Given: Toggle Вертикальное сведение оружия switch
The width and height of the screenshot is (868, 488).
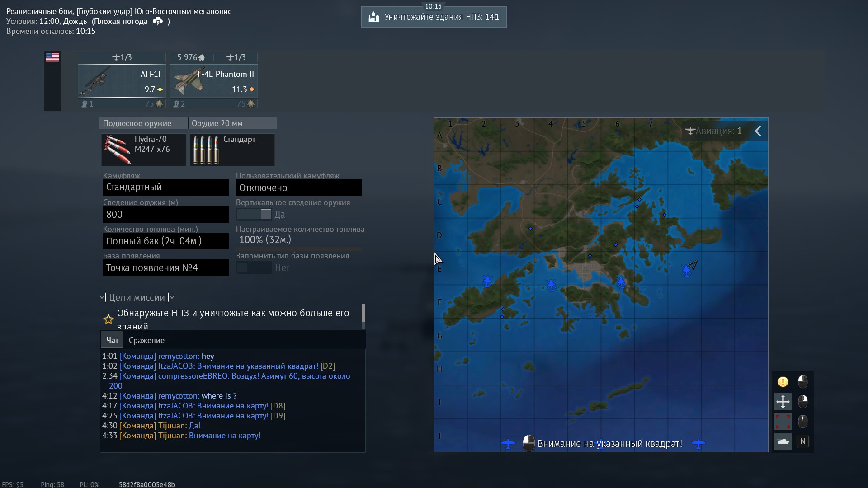Looking at the screenshot, I should (x=254, y=215).
